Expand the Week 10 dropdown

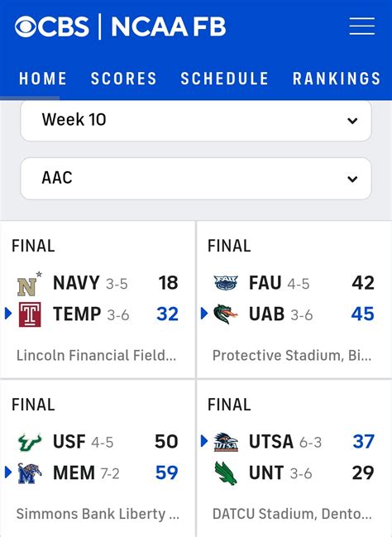pyautogui.click(x=196, y=120)
